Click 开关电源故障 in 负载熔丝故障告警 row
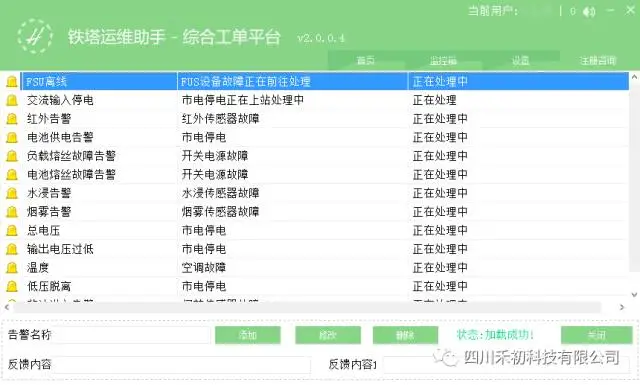Screen dimensions: 640x385 (215, 156)
